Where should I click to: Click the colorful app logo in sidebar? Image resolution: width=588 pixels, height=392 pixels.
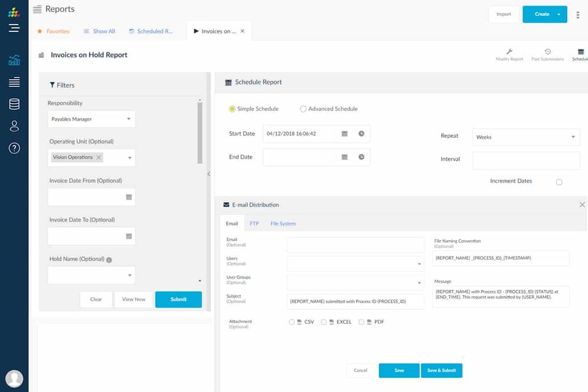point(14,13)
